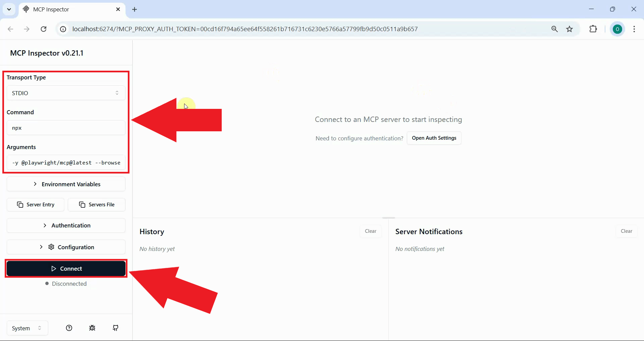Click the site information icon near the URL

(x=63, y=29)
